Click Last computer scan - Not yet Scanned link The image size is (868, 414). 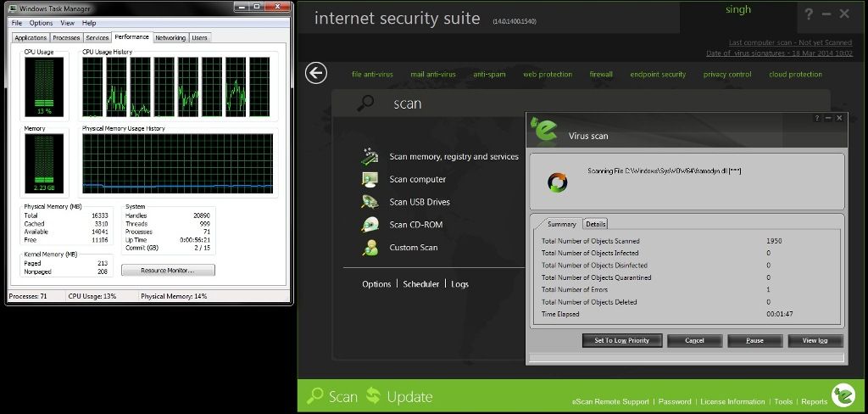pos(790,42)
